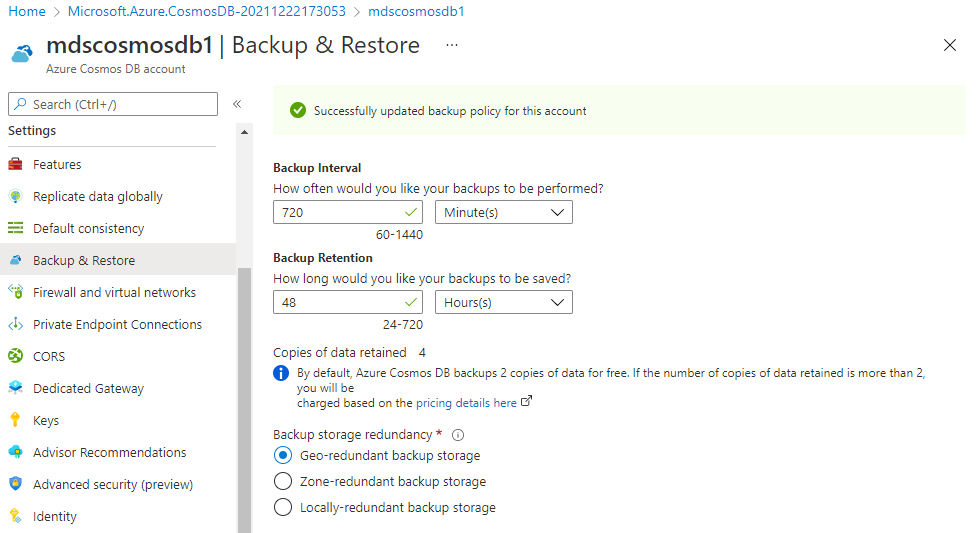Click the info icon beside Backup storage redundancy

point(458,435)
